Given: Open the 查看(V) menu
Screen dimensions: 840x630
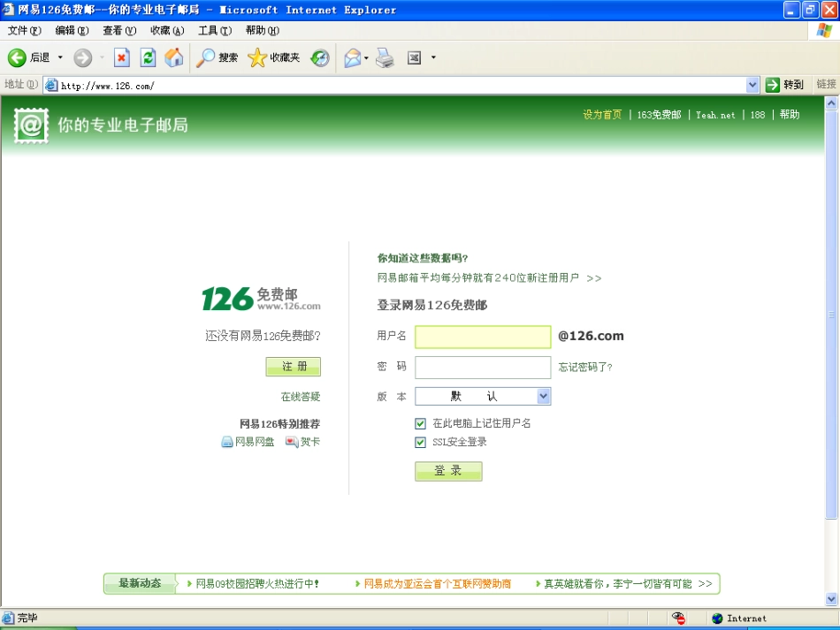Looking at the screenshot, I should point(119,31).
